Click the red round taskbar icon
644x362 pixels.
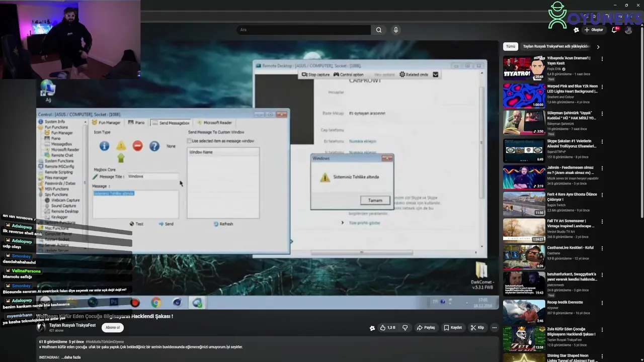[x=135, y=303]
